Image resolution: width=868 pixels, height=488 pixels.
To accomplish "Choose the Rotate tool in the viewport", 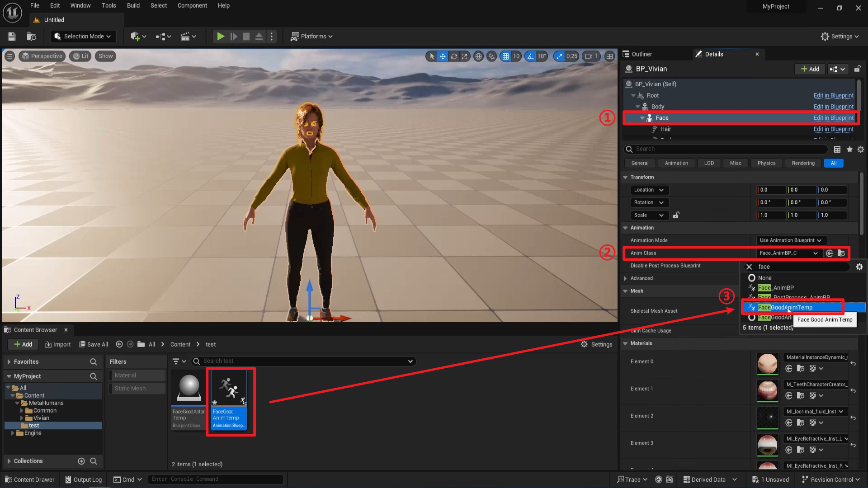I will (453, 56).
